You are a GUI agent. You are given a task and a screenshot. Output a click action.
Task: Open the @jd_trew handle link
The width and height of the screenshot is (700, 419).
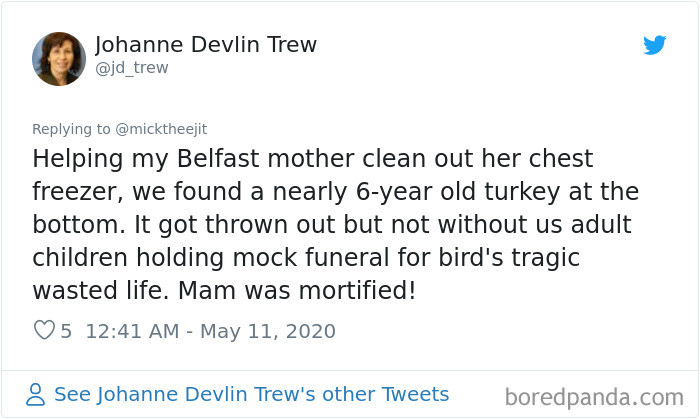pyautogui.click(x=131, y=68)
